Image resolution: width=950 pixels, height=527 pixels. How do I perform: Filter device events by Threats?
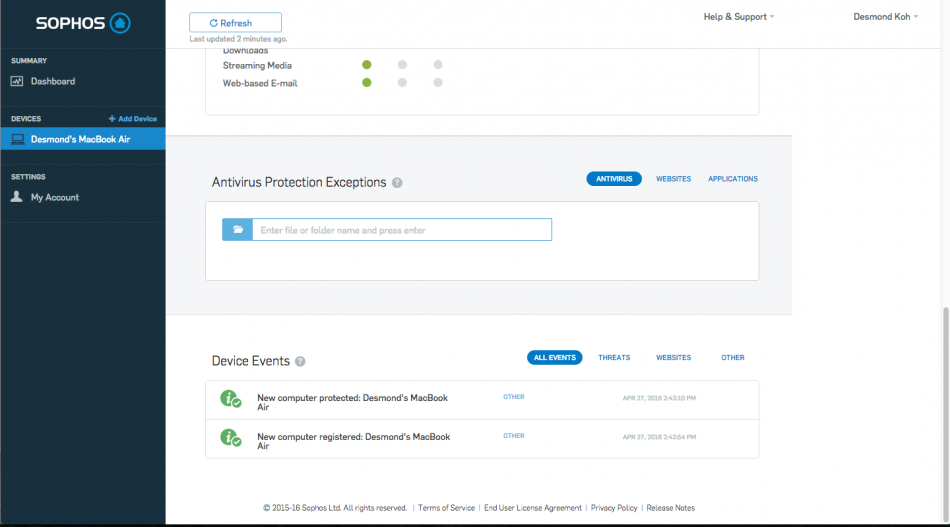coord(614,357)
